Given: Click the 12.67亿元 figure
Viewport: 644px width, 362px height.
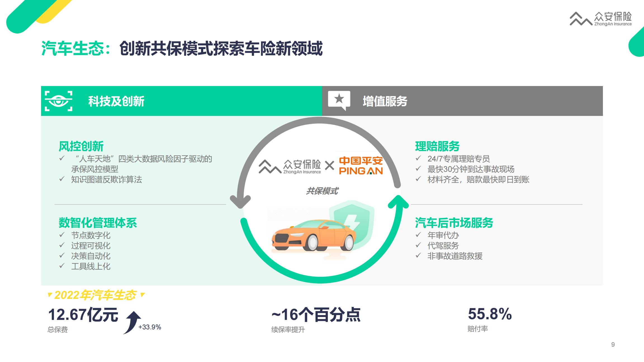Looking at the screenshot, I should (83, 315).
